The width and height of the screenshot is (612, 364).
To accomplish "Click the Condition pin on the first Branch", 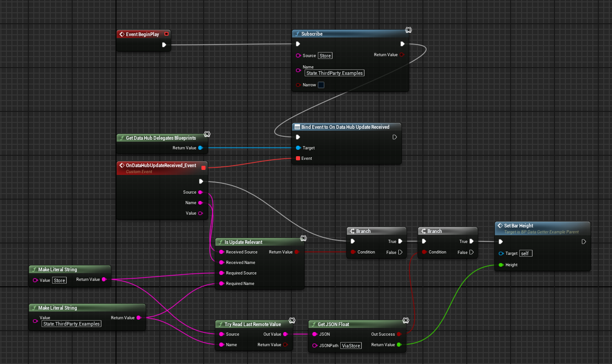I will [353, 252].
